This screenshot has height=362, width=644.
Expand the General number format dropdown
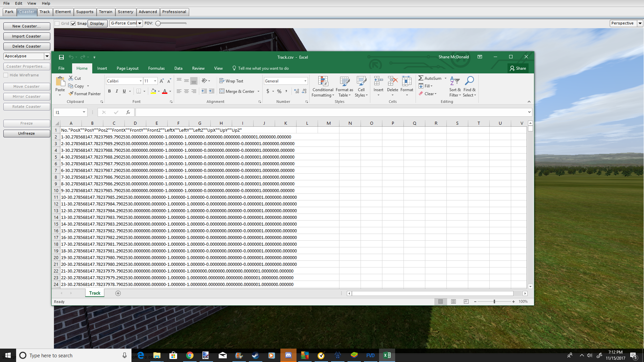click(x=305, y=81)
